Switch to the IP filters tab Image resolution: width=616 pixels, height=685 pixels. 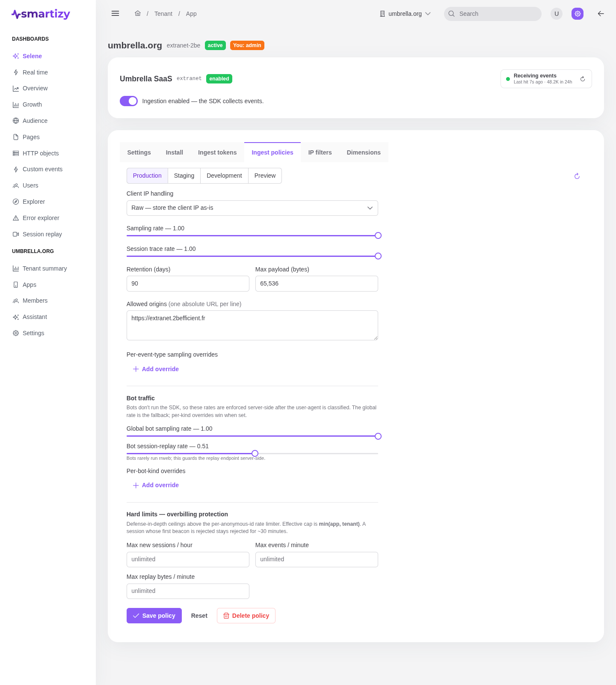[x=320, y=152]
